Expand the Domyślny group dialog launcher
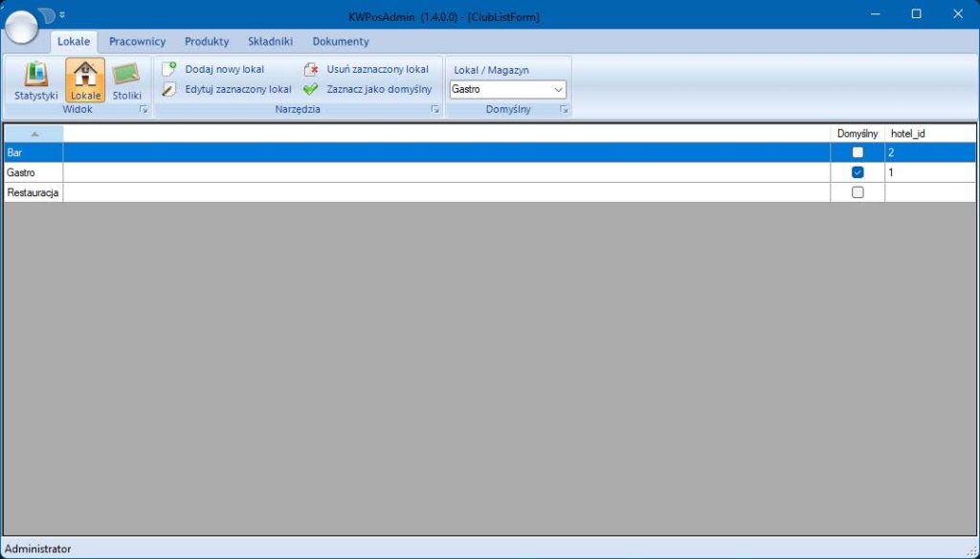Image resolution: width=980 pixels, height=559 pixels. pyautogui.click(x=564, y=110)
